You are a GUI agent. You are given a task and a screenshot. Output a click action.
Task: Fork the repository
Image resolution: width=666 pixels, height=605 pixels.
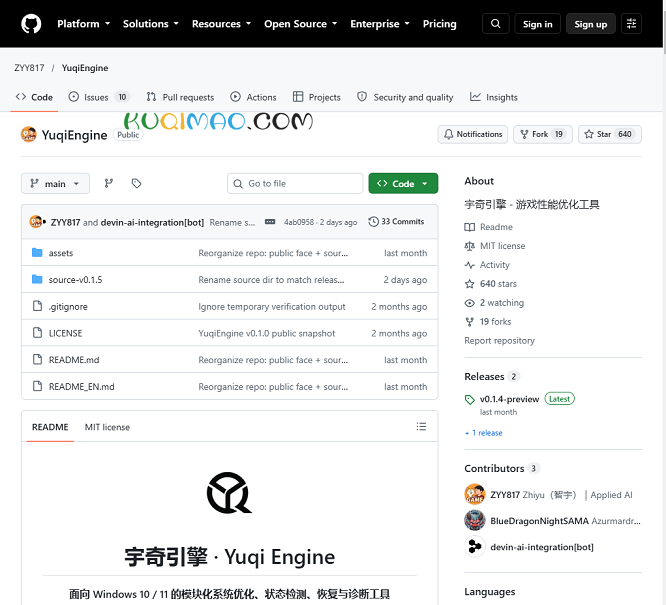pyautogui.click(x=543, y=134)
